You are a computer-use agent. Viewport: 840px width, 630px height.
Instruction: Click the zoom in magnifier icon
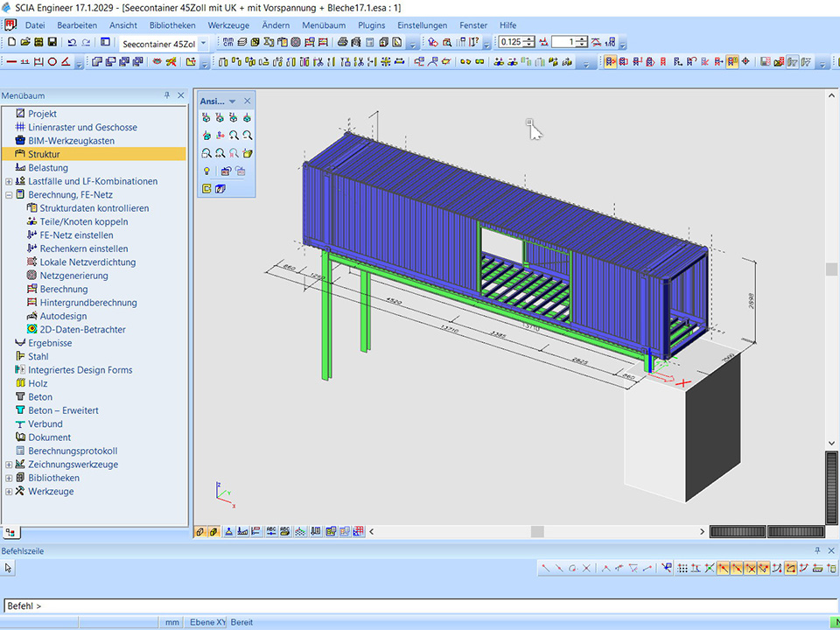pyautogui.click(x=234, y=135)
